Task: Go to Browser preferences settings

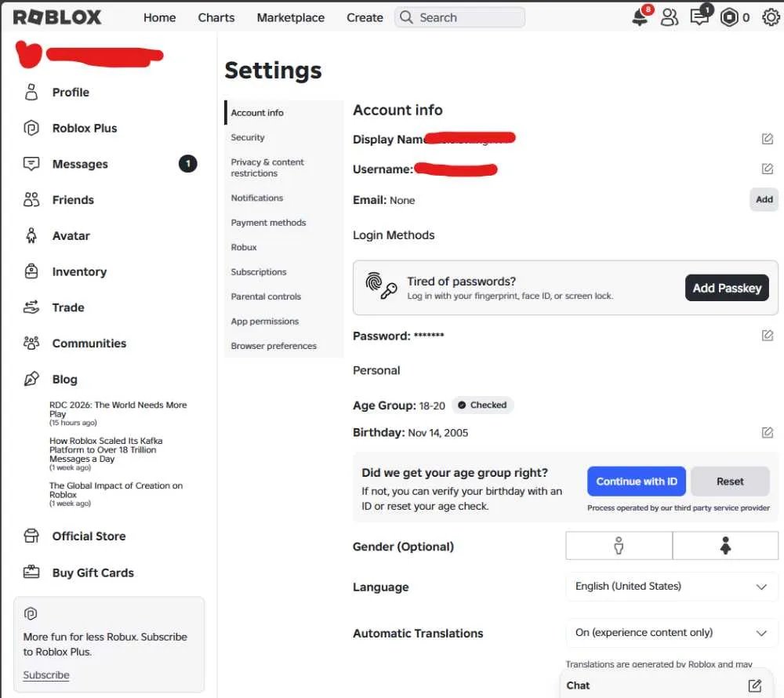Action: point(274,346)
